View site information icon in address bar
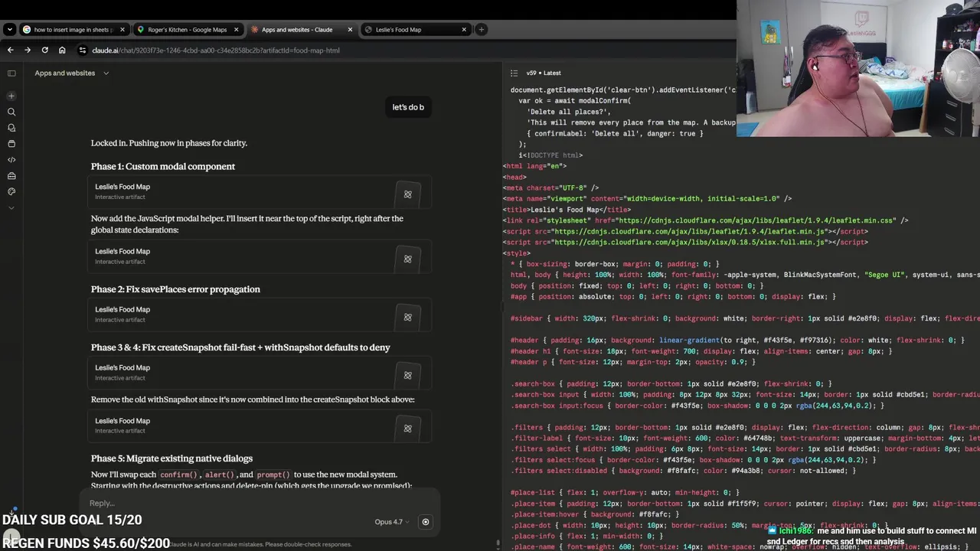 pos(82,51)
